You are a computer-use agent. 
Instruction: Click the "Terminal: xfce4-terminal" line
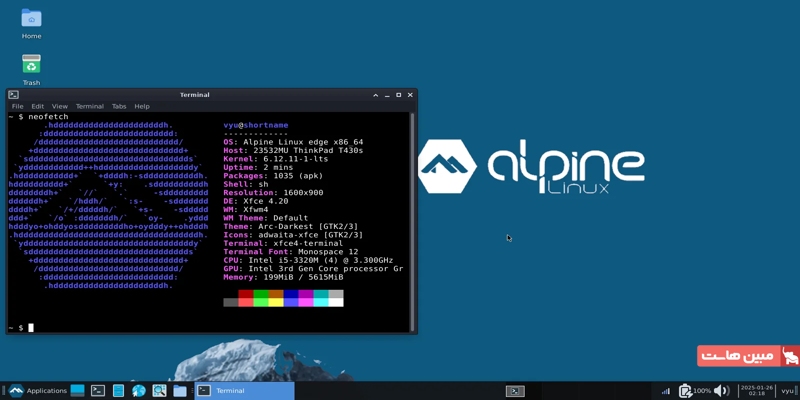click(x=283, y=243)
